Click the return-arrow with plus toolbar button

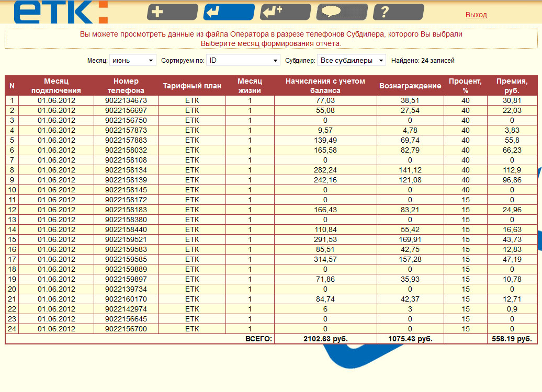pos(286,13)
